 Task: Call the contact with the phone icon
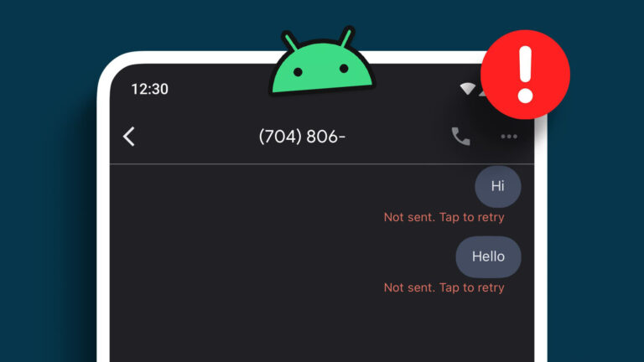pyautogui.click(x=460, y=137)
